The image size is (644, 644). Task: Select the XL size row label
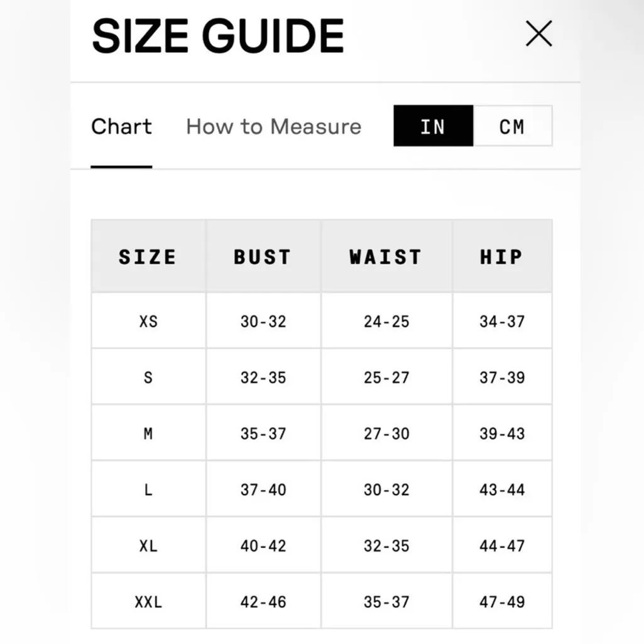point(148,545)
